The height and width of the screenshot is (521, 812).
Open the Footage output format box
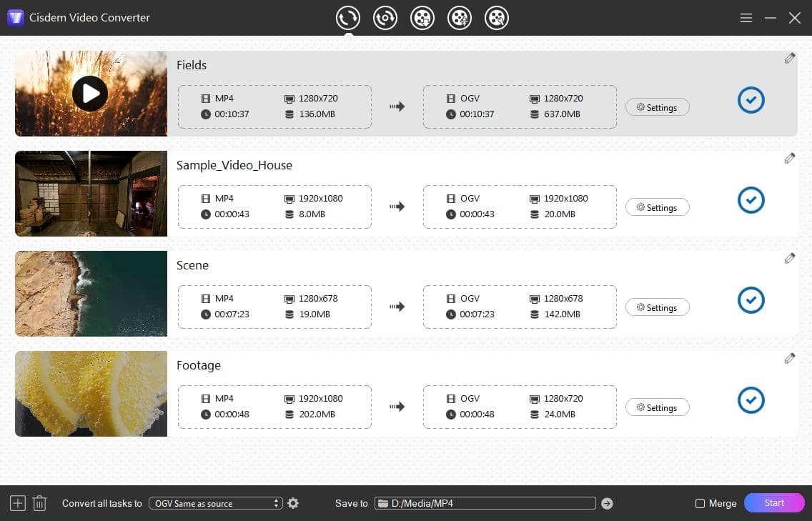[x=520, y=407]
